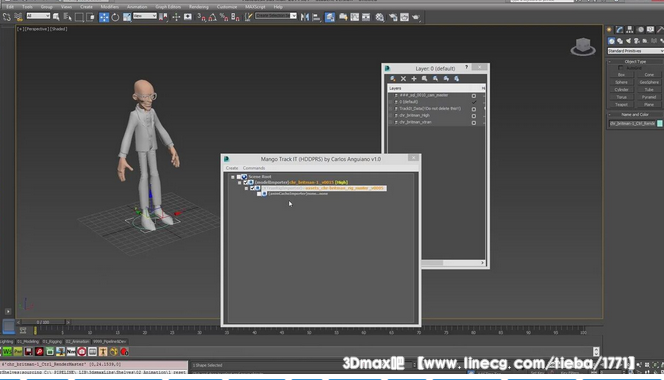Click the Cone primitive button
The image size is (664, 380).
point(649,75)
